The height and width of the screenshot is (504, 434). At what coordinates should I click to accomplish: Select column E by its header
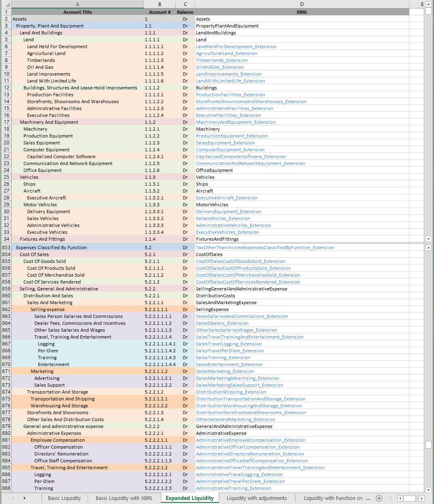(417, 4)
